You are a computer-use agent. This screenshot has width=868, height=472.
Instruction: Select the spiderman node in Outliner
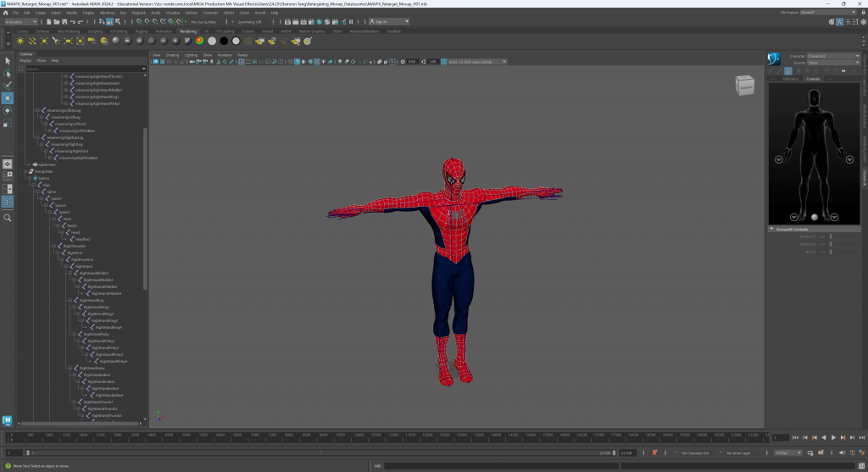(47, 165)
